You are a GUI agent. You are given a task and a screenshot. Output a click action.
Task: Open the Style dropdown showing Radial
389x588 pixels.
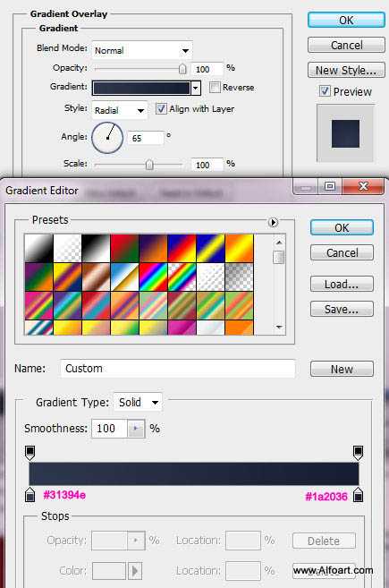tap(119, 110)
